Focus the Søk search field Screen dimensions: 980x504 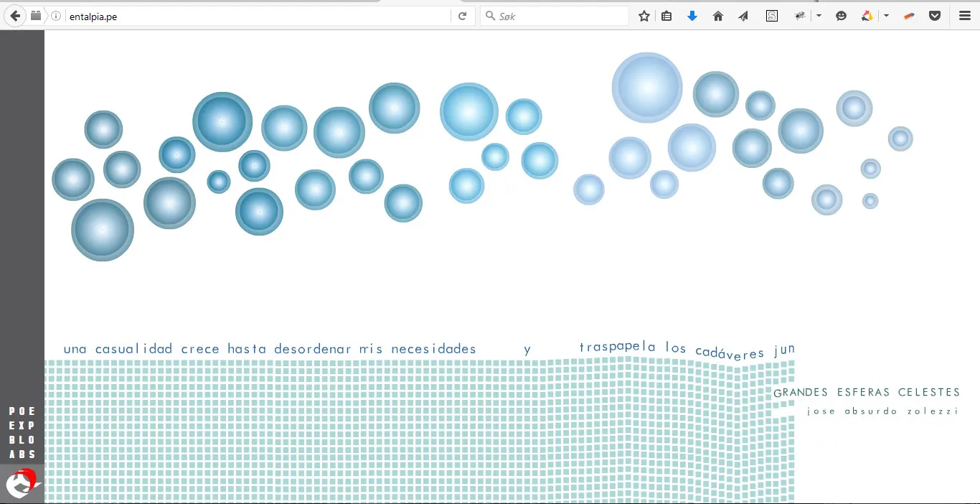pos(560,16)
